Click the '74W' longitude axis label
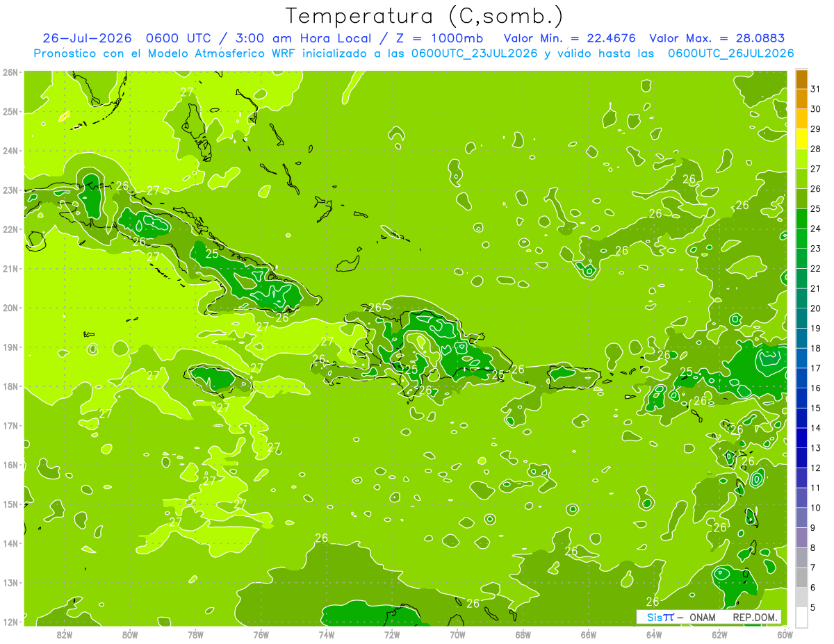The height and width of the screenshot is (644, 834). click(327, 634)
